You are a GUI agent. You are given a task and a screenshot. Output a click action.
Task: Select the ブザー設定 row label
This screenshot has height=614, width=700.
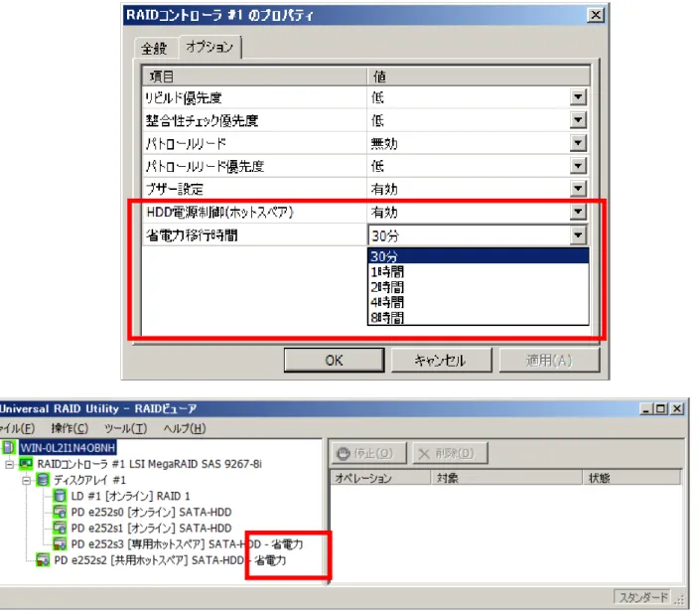coord(175,189)
